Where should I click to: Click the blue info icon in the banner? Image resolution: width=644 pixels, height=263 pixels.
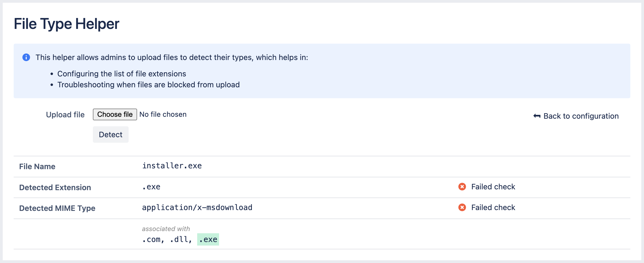pyautogui.click(x=26, y=57)
